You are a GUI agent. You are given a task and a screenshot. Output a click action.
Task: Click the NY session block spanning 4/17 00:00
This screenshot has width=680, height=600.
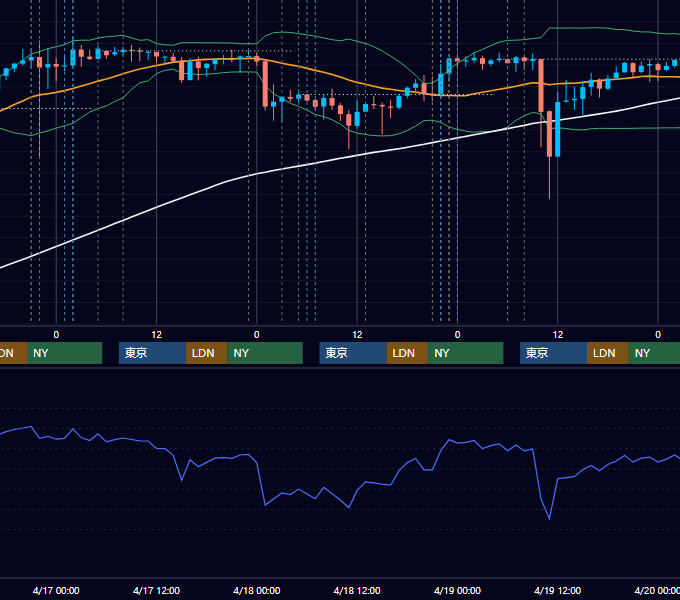tap(64, 353)
